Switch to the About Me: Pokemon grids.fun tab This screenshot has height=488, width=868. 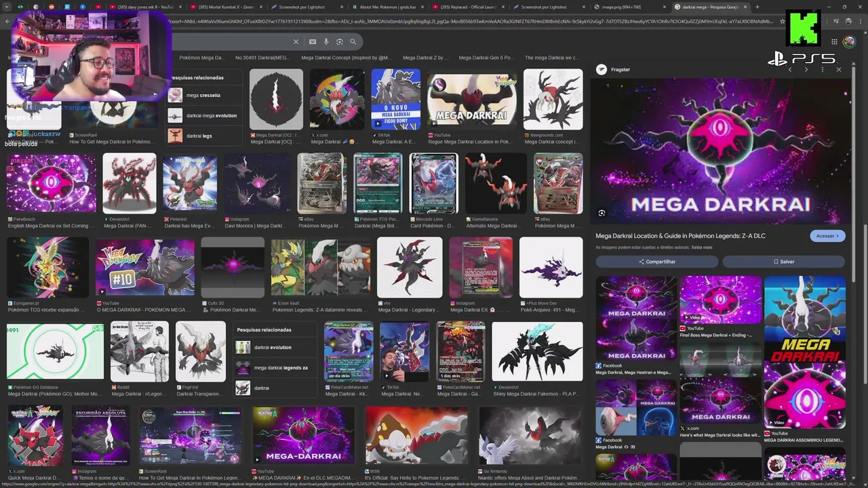(x=388, y=7)
